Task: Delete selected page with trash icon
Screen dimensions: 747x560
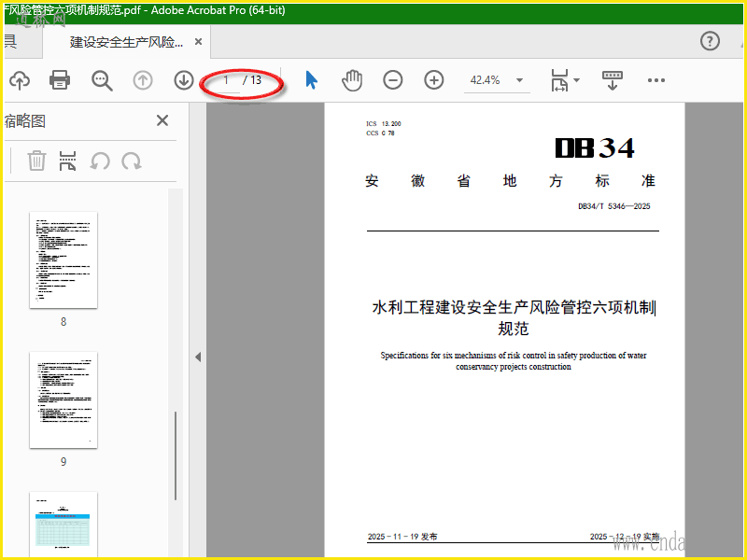Action: (x=36, y=161)
